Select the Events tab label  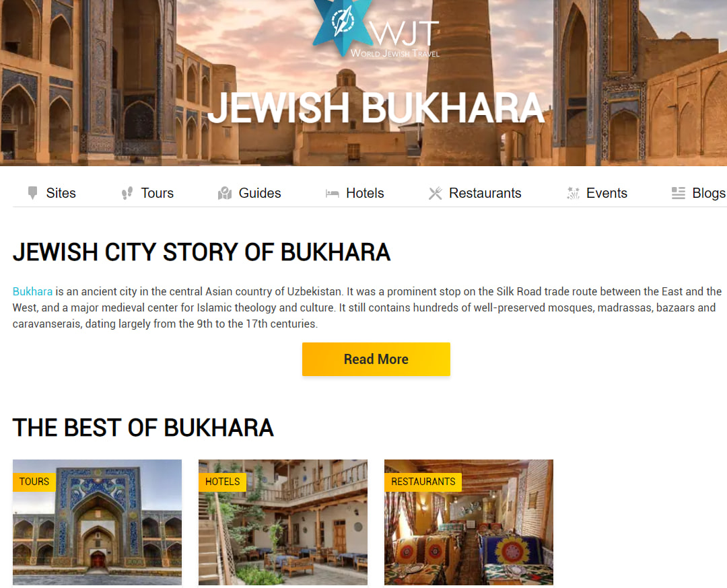pyautogui.click(x=607, y=193)
